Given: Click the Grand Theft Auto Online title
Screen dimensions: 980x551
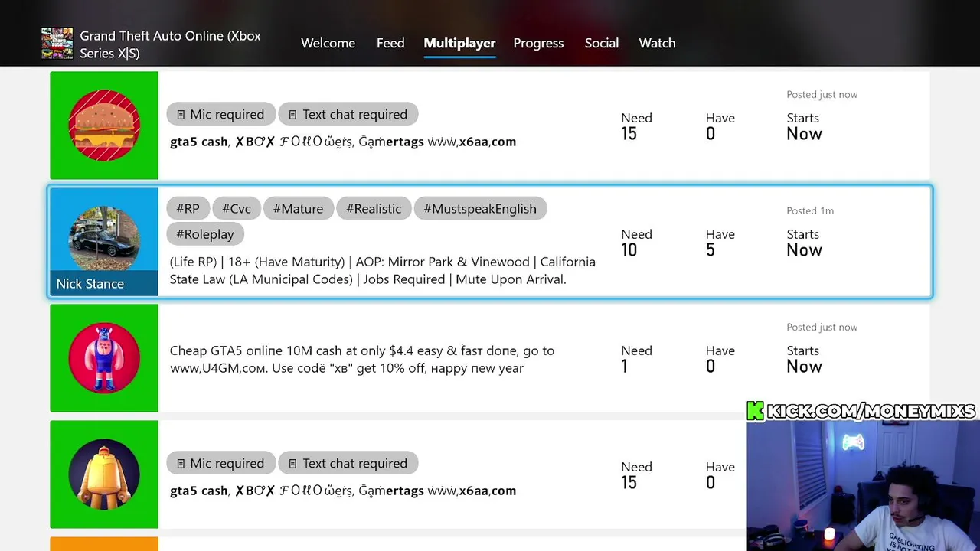Looking at the screenshot, I should coord(170,44).
